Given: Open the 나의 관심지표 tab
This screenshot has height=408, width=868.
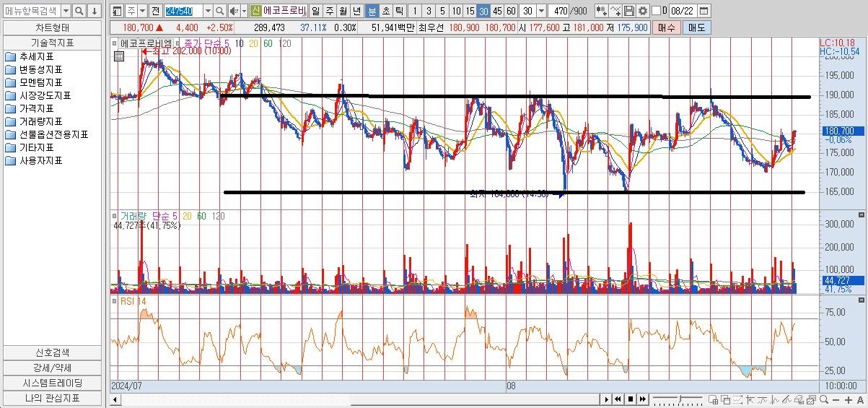Looking at the screenshot, I should (53, 398).
